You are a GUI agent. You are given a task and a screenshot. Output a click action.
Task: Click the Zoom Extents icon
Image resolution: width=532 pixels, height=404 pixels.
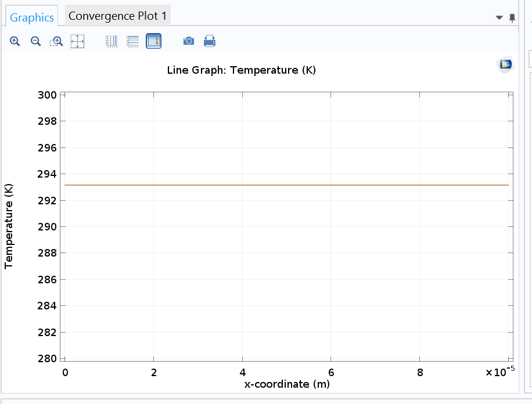pos(77,41)
